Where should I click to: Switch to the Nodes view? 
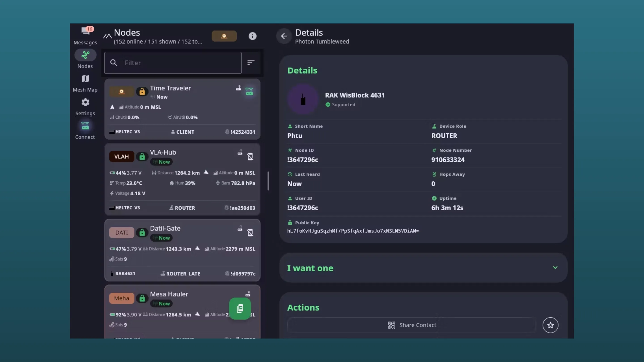coord(85,59)
